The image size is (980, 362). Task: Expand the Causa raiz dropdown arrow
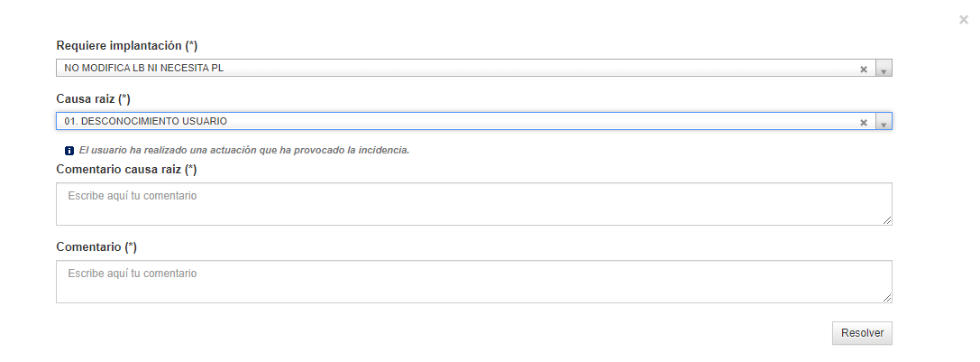pos(884,122)
